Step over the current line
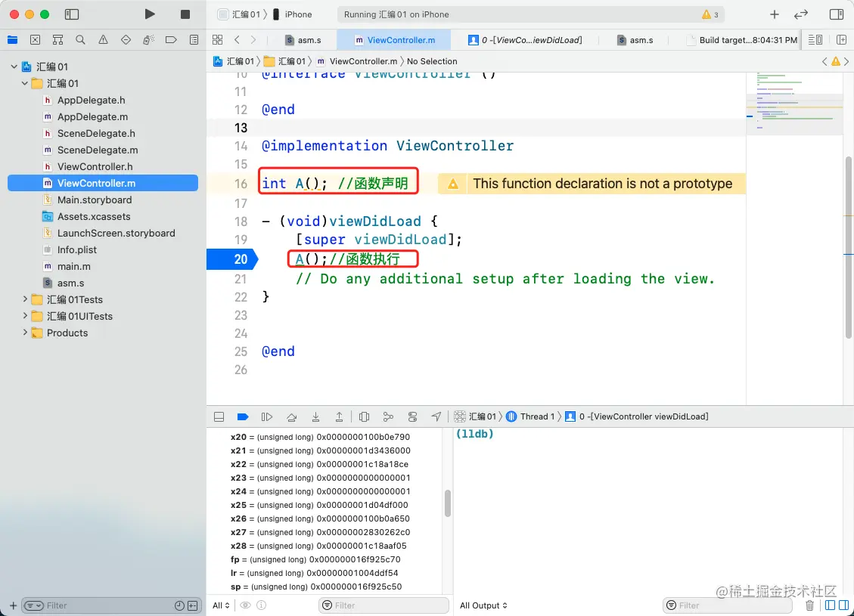The image size is (854, 616). pos(292,416)
